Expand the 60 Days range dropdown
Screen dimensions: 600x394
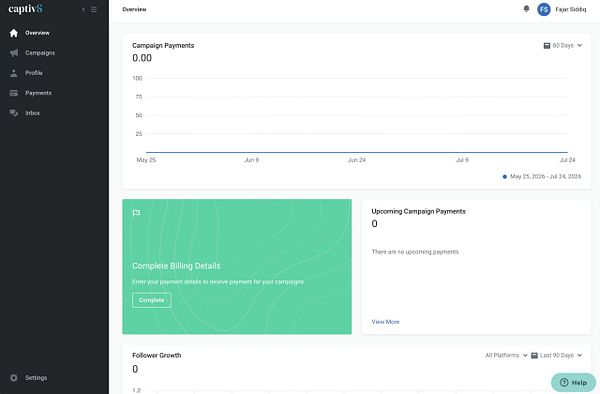[x=563, y=46]
